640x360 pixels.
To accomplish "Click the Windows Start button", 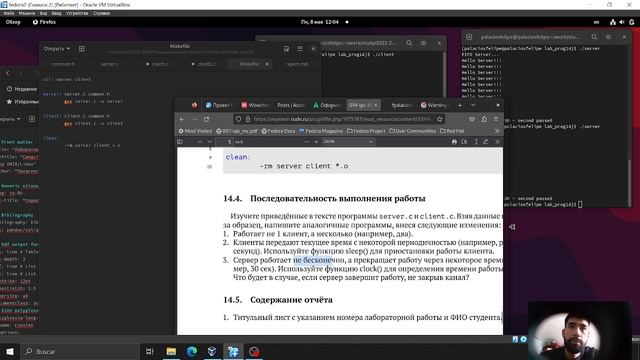I will pos(10,351).
